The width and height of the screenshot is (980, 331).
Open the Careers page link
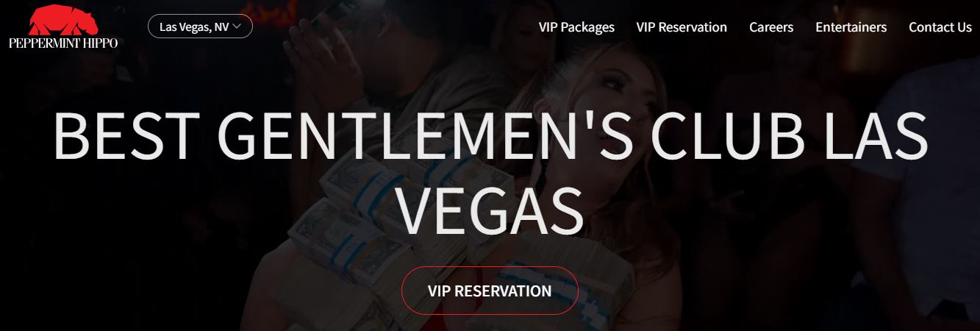[771, 27]
